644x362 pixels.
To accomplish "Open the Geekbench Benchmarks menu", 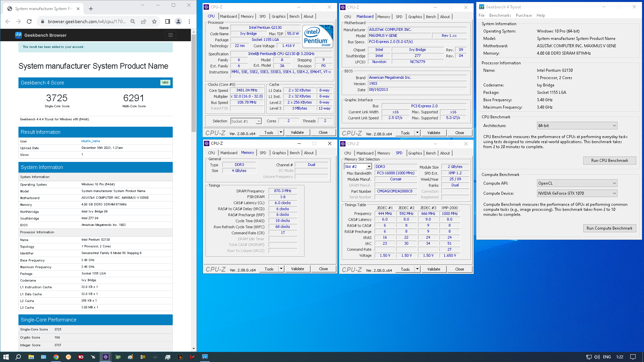I will click(500, 15).
